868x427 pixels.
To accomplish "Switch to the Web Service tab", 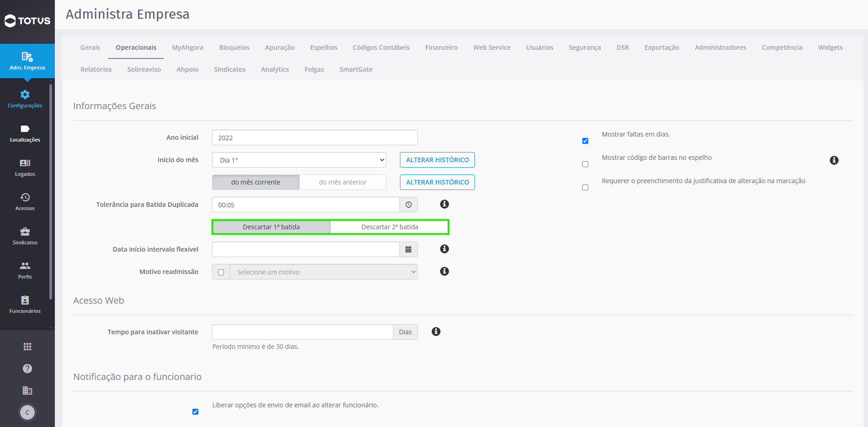I will [x=492, y=47].
